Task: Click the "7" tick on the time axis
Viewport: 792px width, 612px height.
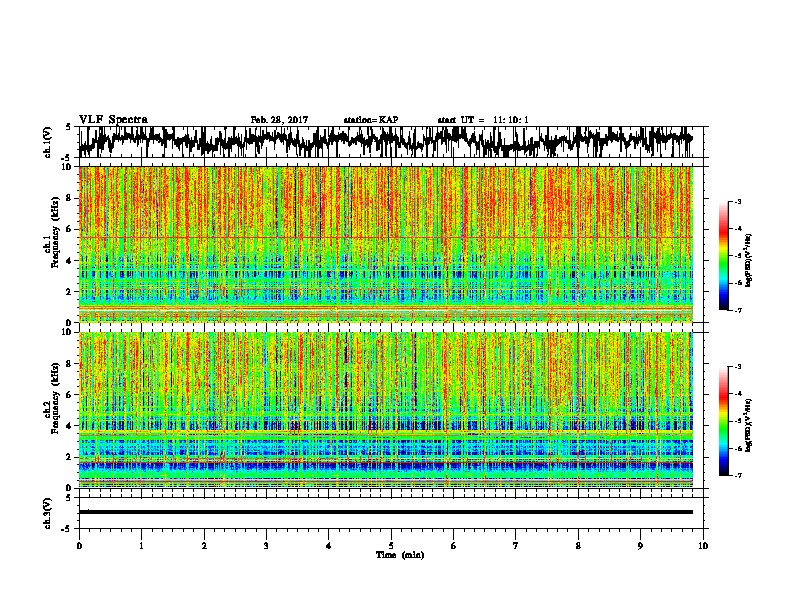Action: [x=516, y=546]
